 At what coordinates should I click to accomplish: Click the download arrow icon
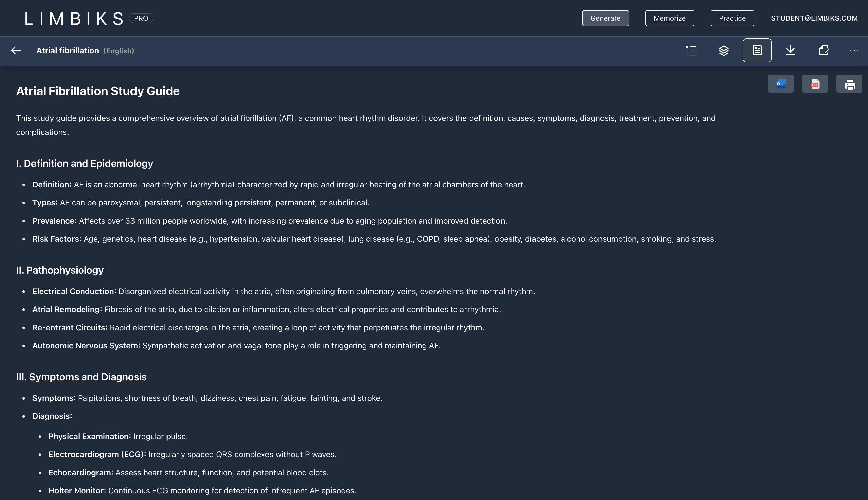click(790, 51)
